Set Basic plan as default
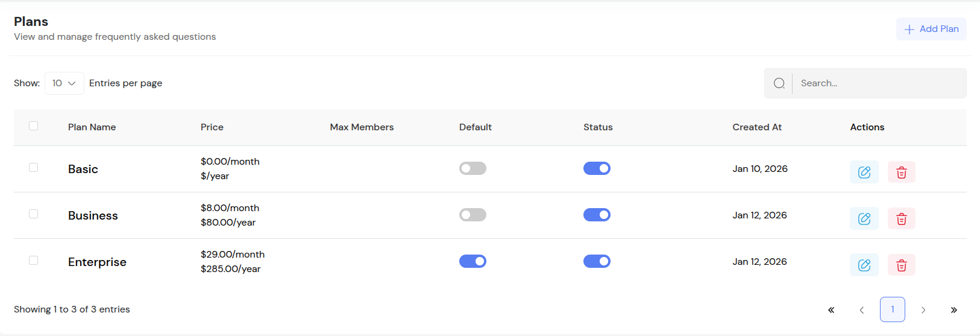 click(473, 168)
